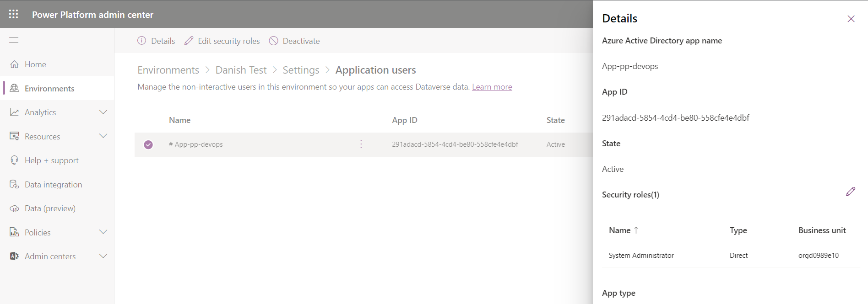Expand the Resources section chevron
This screenshot has width=868, height=304.
103,136
